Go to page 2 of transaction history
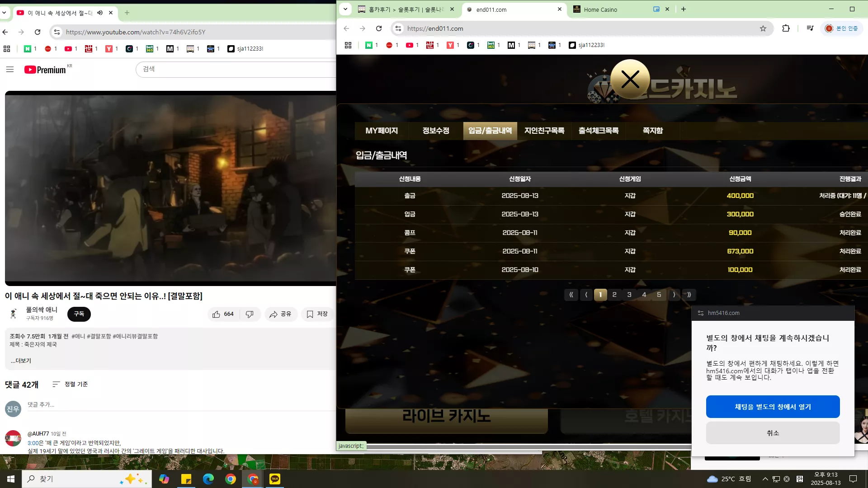This screenshot has width=868, height=488. (614, 295)
